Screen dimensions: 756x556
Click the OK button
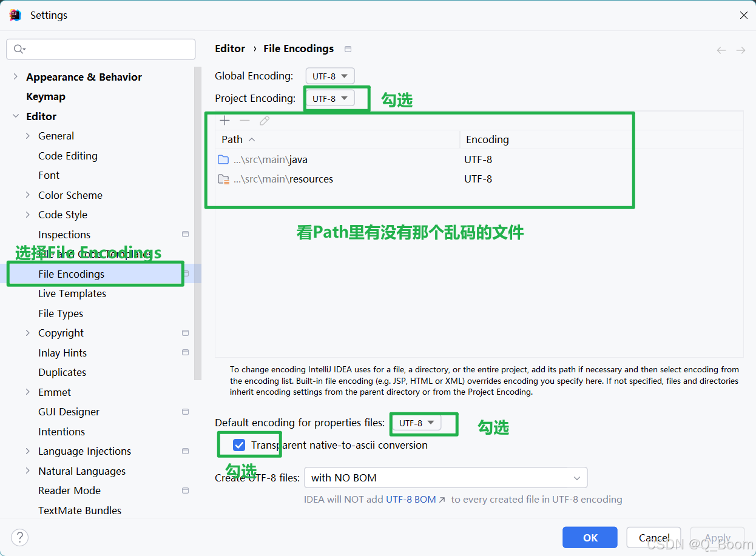coord(590,537)
